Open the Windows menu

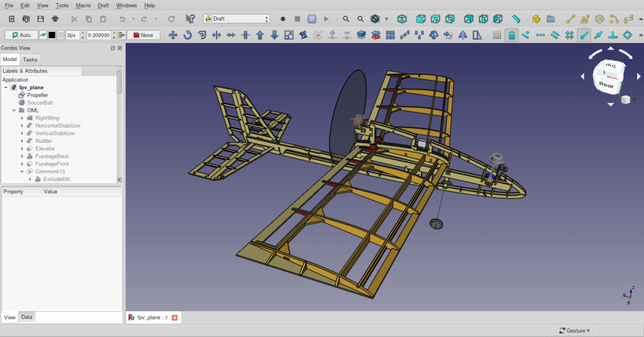click(126, 5)
